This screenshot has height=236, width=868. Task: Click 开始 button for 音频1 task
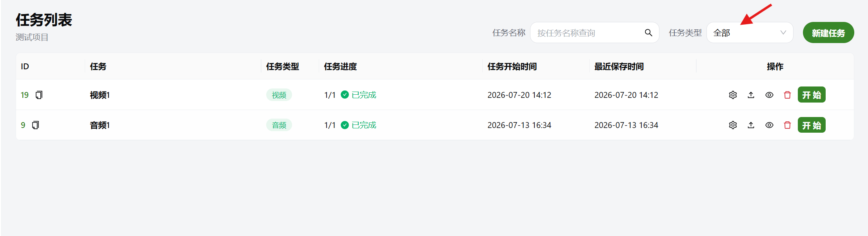point(812,125)
